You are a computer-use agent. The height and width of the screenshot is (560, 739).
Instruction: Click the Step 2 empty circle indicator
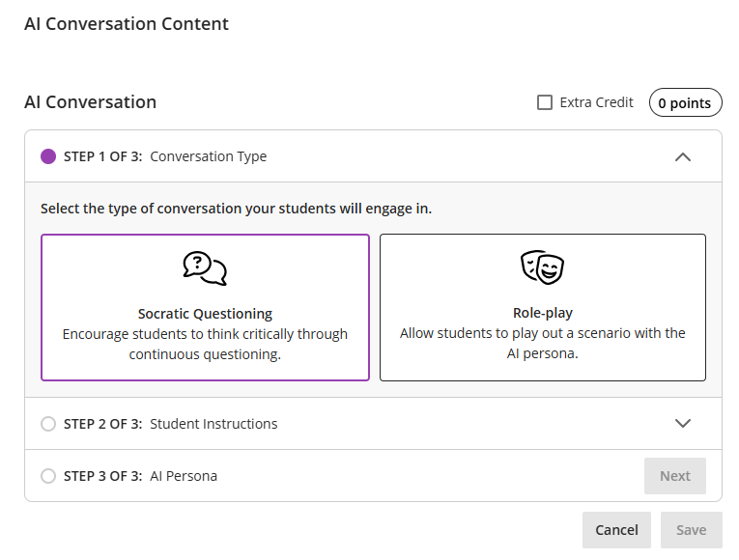48,424
